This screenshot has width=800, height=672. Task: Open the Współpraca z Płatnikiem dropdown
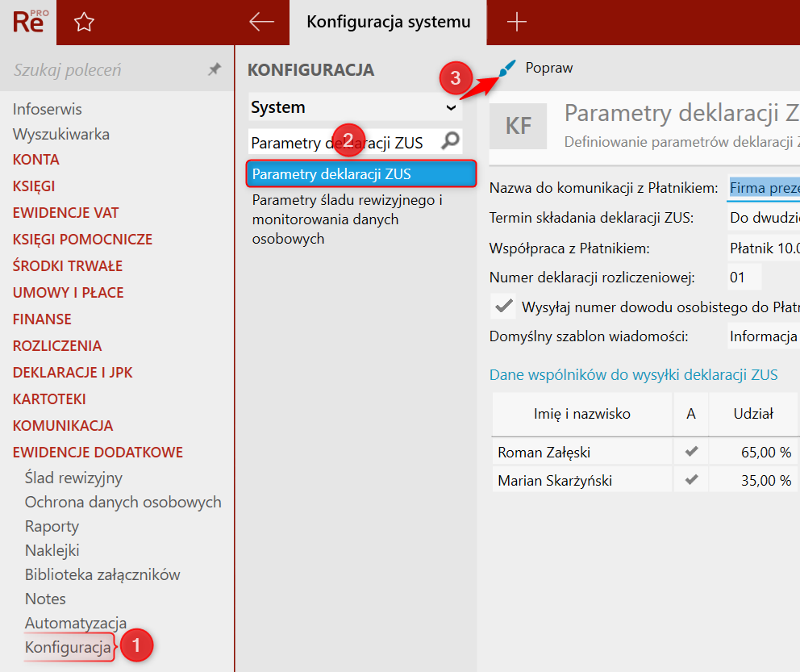(763, 248)
